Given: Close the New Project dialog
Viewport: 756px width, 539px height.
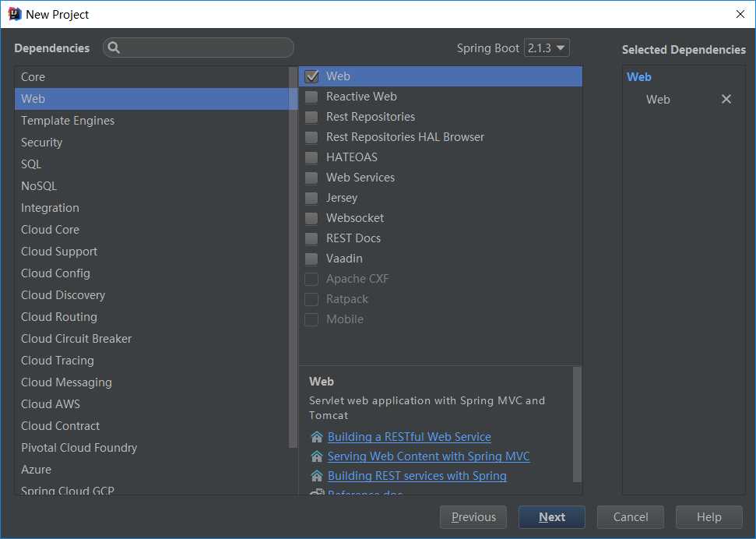Looking at the screenshot, I should tap(740, 14).
